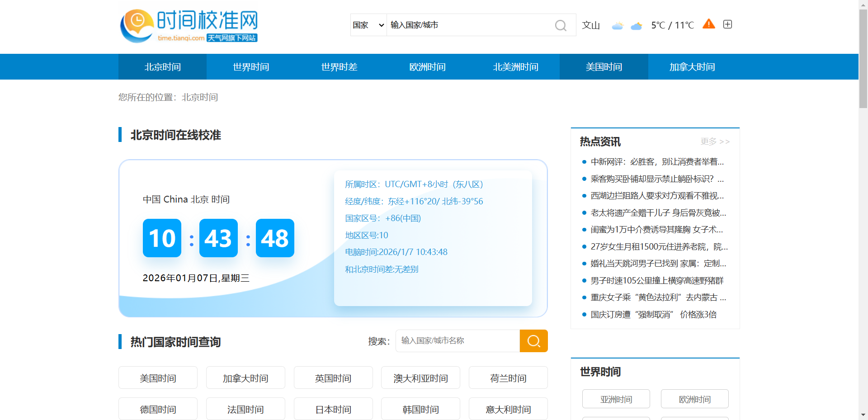868x420 pixels.
Task: Click the plus icon next to weather alert
Action: point(727,24)
